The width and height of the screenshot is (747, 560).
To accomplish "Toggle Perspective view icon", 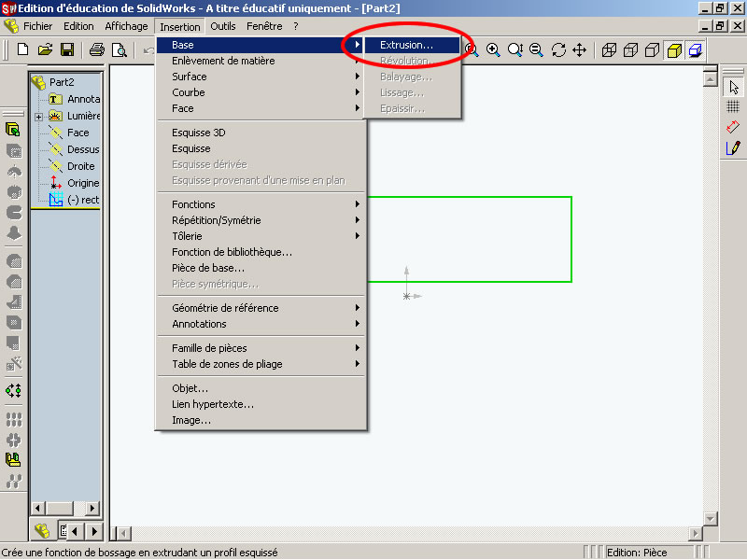I will coord(696,50).
